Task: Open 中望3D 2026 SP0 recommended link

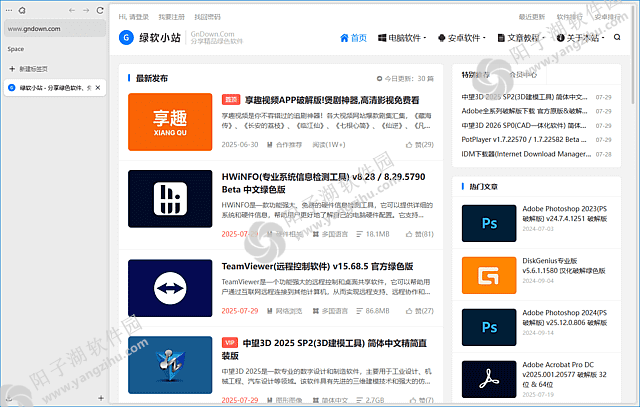Action: [524, 125]
